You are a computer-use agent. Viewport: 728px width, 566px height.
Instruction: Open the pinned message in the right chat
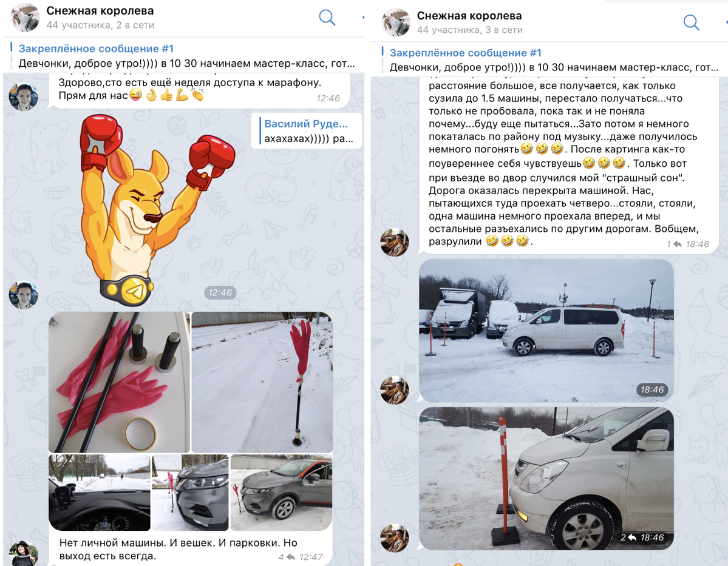553,60
